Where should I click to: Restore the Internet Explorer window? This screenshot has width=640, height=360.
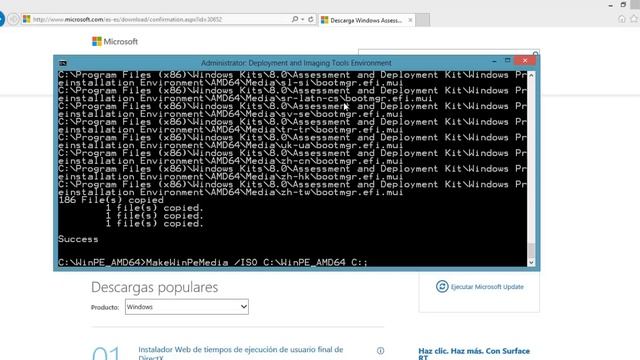623,4
